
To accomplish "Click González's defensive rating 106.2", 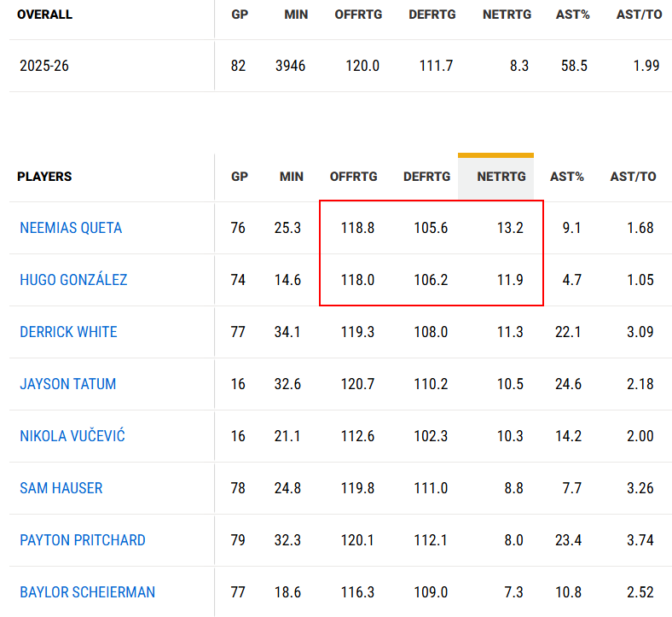I will click(431, 280).
